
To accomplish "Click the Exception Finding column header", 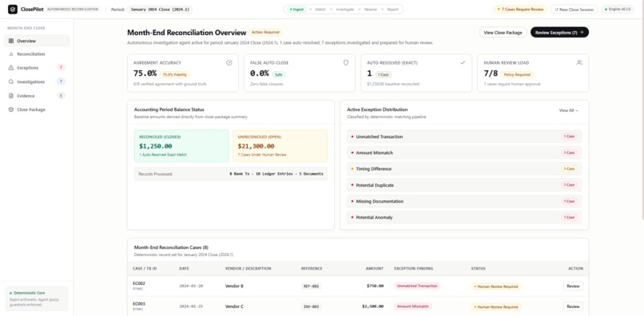I will pos(413,268).
